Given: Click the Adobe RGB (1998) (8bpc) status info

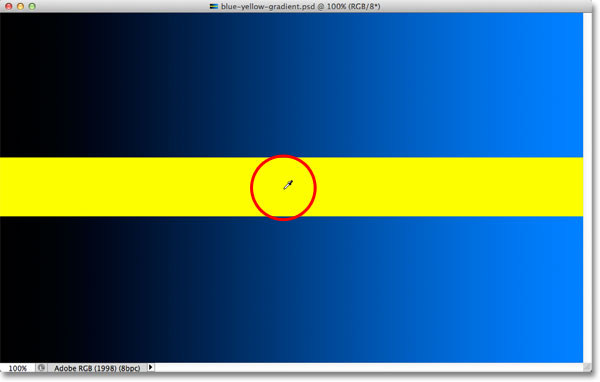Looking at the screenshot, I should point(97,368).
